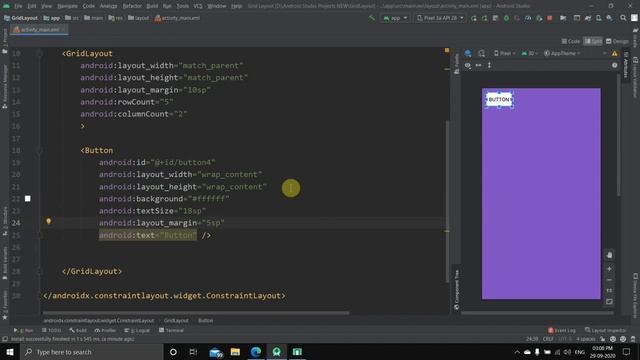Open the Run tool window
Viewport: 640px width, 360px height.
[23, 330]
